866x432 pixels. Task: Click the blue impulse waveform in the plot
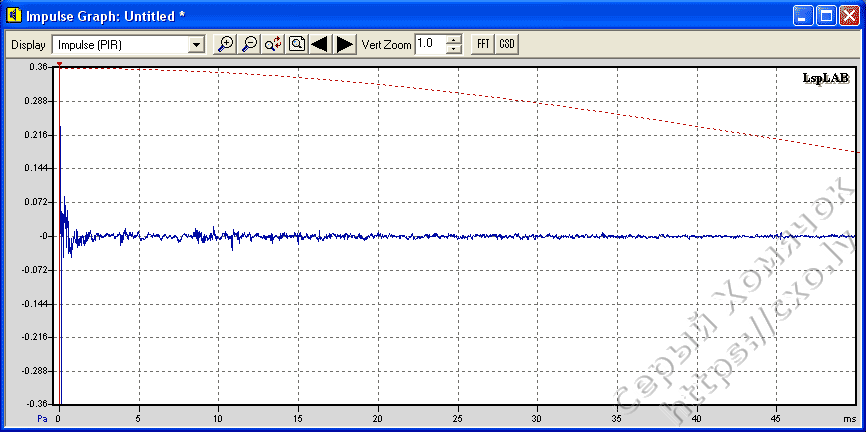point(300,236)
